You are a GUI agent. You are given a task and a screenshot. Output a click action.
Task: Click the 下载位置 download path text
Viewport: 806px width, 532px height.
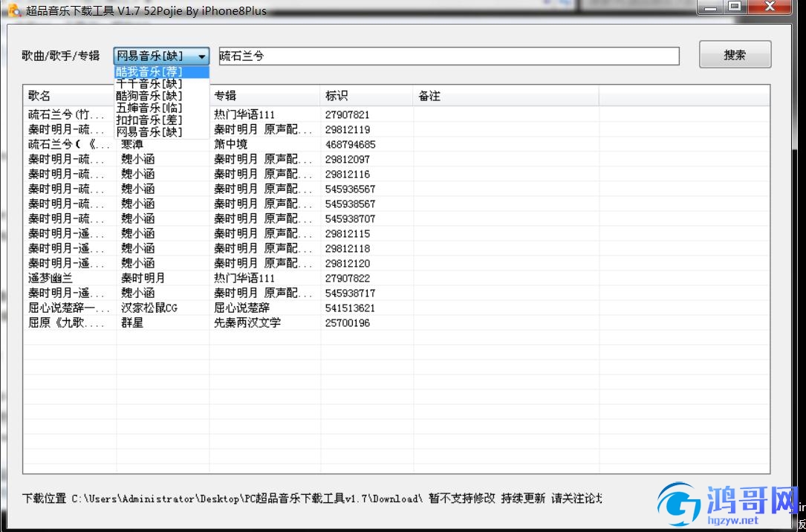click(311, 498)
